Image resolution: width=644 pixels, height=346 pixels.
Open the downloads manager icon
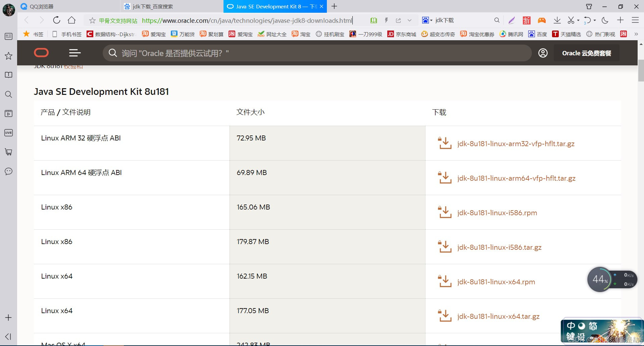(557, 20)
